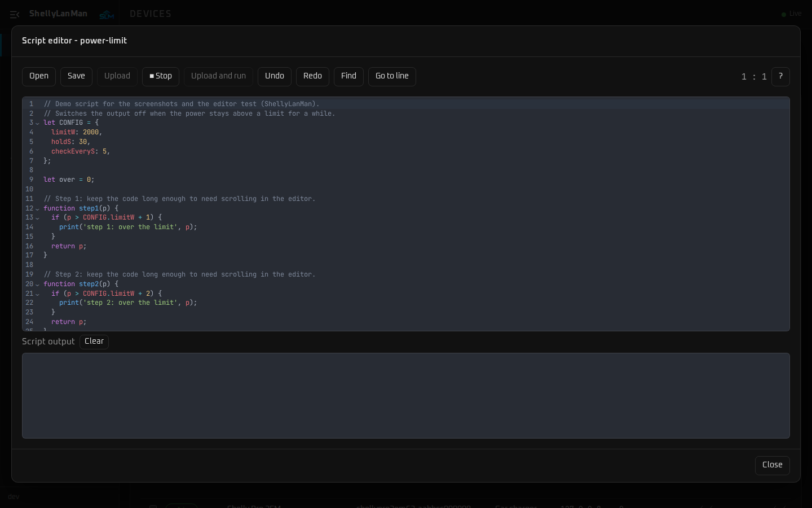Image resolution: width=812 pixels, height=508 pixels.
Task: Fold function step2 at line 20
Action: pos(38,284)
